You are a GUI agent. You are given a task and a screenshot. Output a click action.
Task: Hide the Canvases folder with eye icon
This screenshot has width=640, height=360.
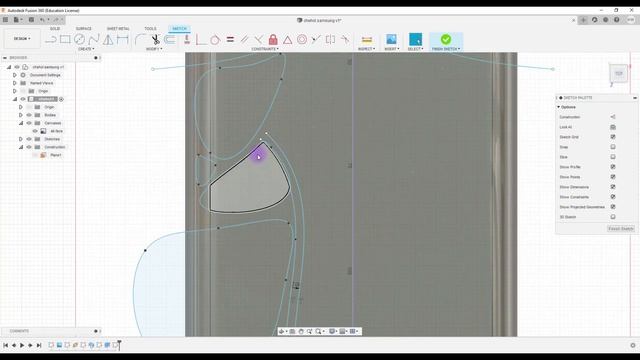click(x=29, y=123)
